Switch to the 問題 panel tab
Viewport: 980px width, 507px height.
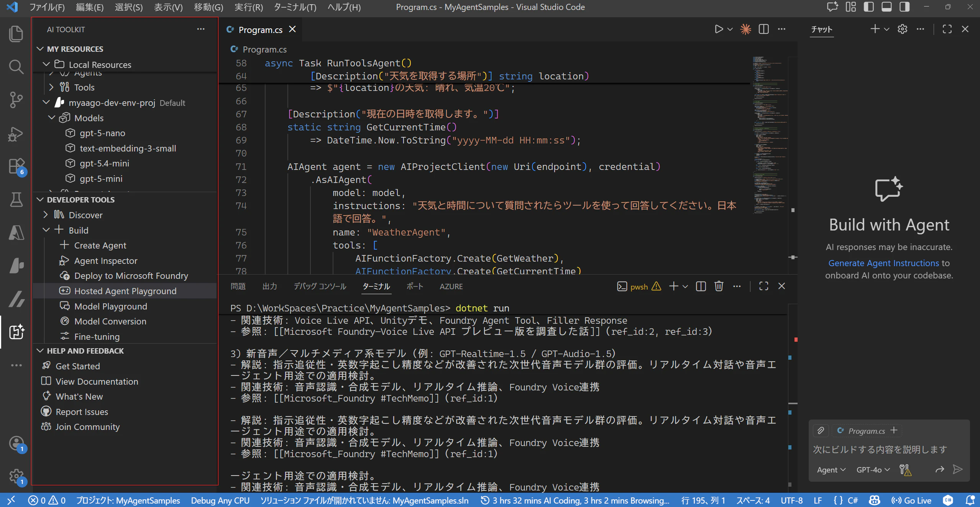pos(238,286)
